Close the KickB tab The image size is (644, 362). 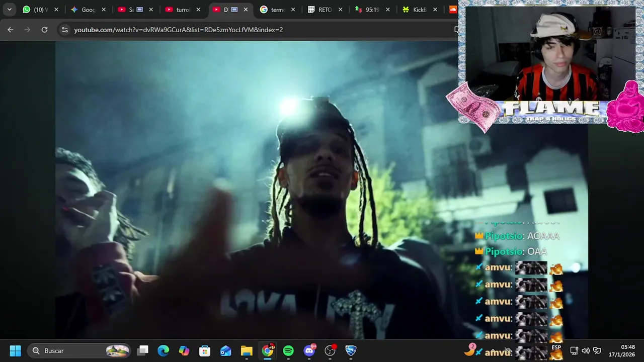435,10
